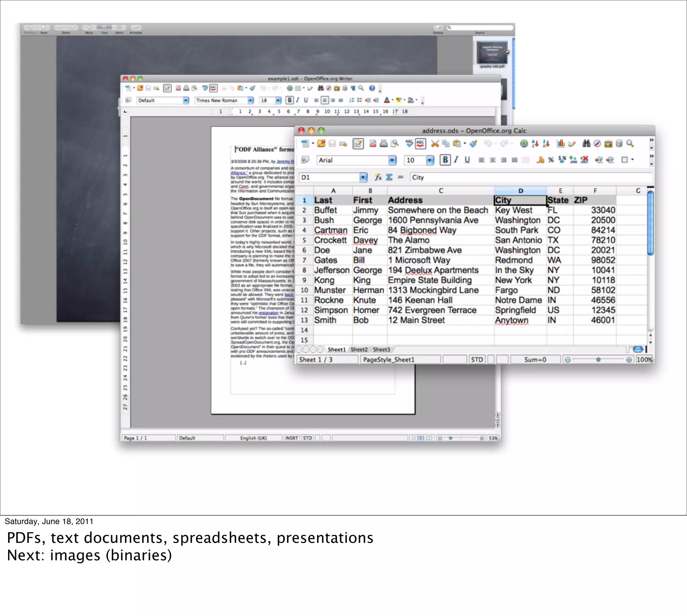Toggle INSRT mode in Writer status bar
The image size is (687, 616).
(292, 438)
